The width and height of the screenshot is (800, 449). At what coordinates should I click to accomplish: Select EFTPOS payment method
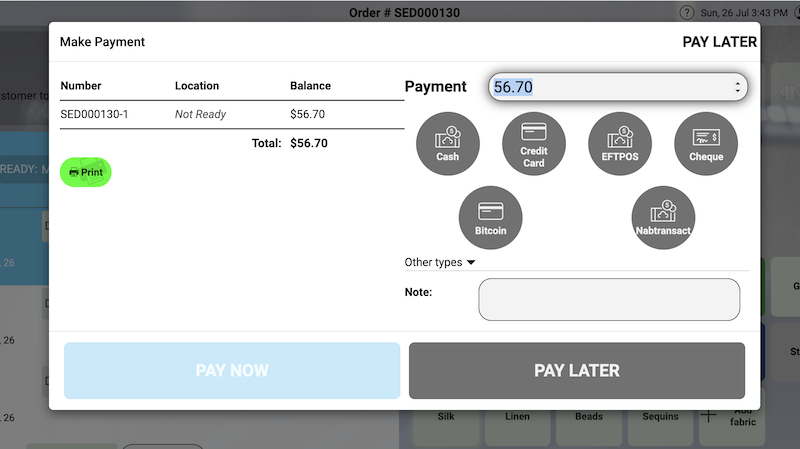click(x=620, y=144)
